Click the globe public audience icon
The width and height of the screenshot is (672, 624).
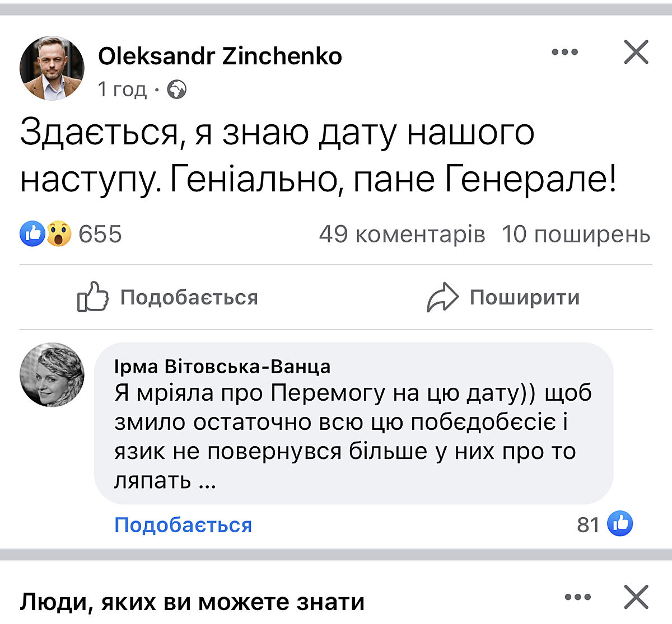(x=177, y=90)
